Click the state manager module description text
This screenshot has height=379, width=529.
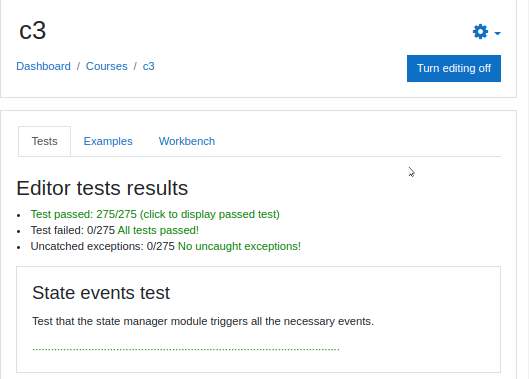pos(203,321)
